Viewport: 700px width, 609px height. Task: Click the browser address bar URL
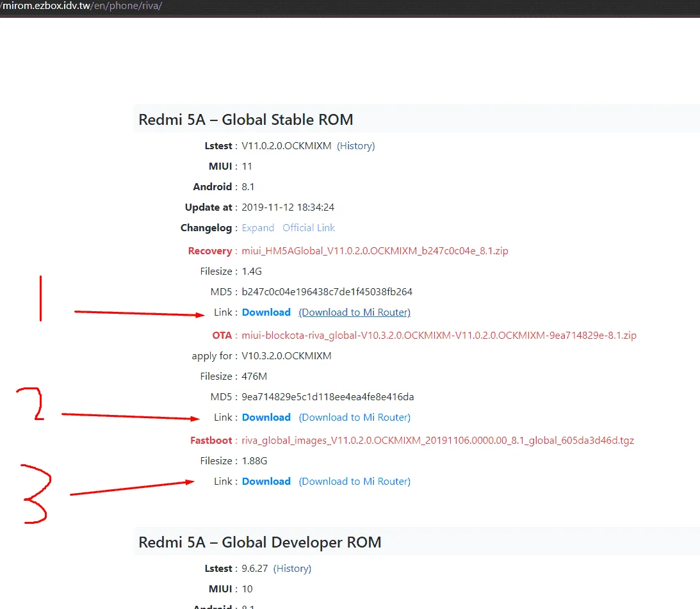(x=82, y=6)
